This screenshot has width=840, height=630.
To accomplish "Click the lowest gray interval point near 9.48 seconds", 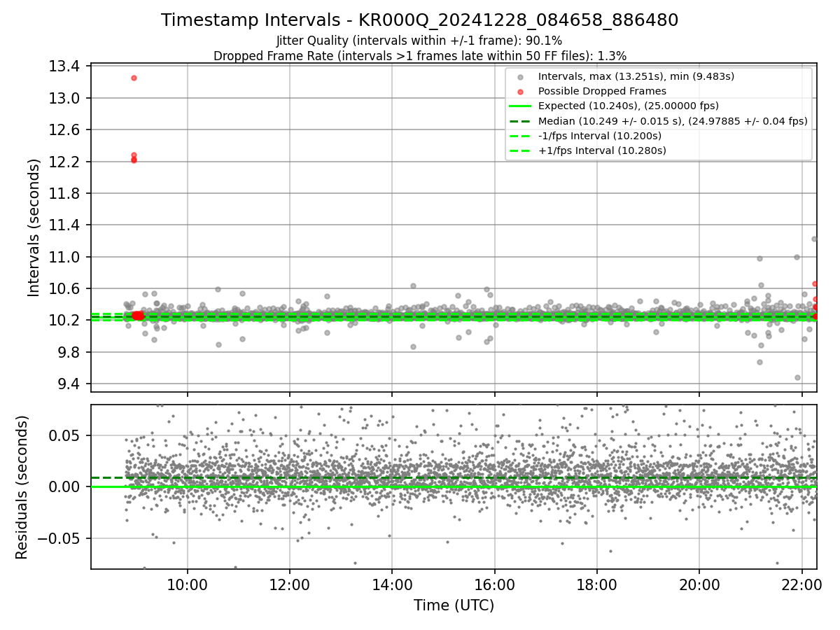I will [x=797, y=377].
